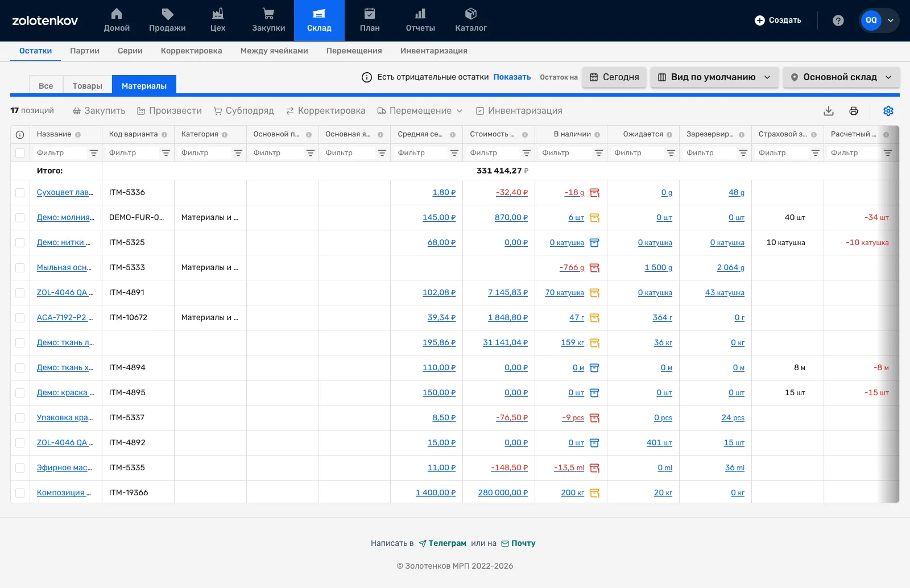Viewport: 910px width, 588px height.
Task: Click yellow box icon in Композиция row
Action: [x=594, y=493]
